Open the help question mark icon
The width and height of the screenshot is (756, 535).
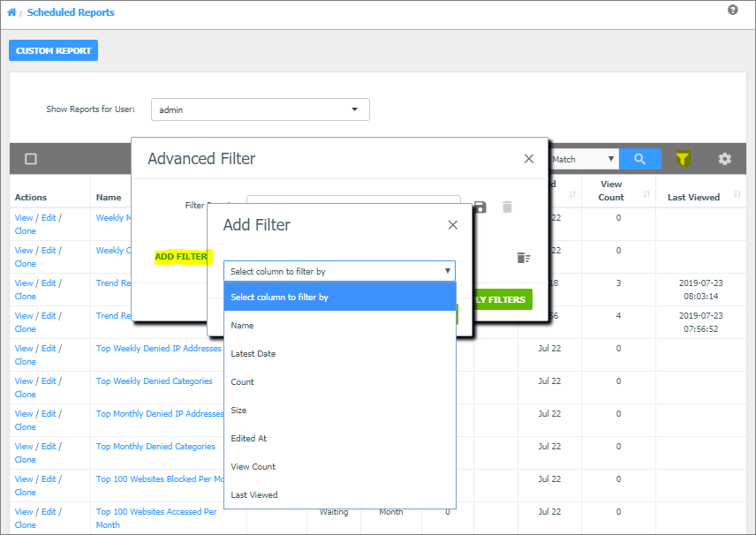(732, 10)
